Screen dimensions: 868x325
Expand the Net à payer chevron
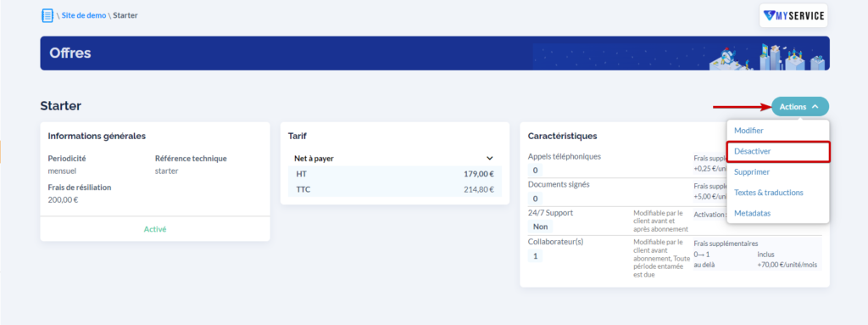click(x=489, y=159)
